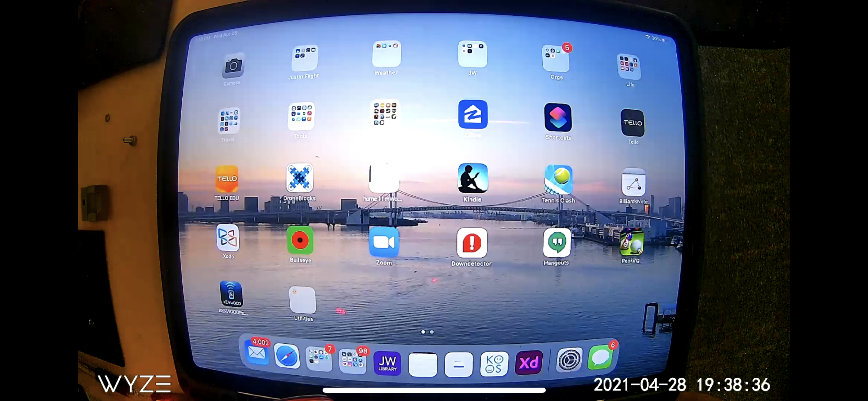Launch the Hangouts app
The image size is (868, 401).
pos(557,242)
